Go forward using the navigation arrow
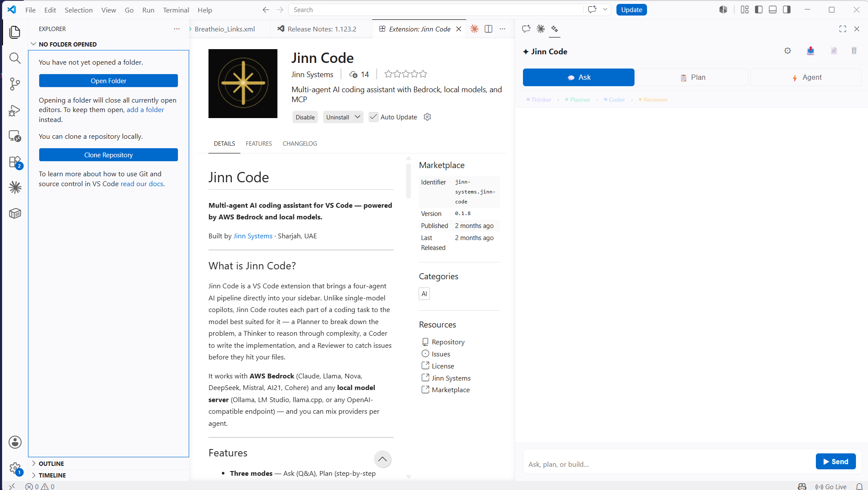Image resolution: width=868 pixels, height=490 pixels. (280, 10)
